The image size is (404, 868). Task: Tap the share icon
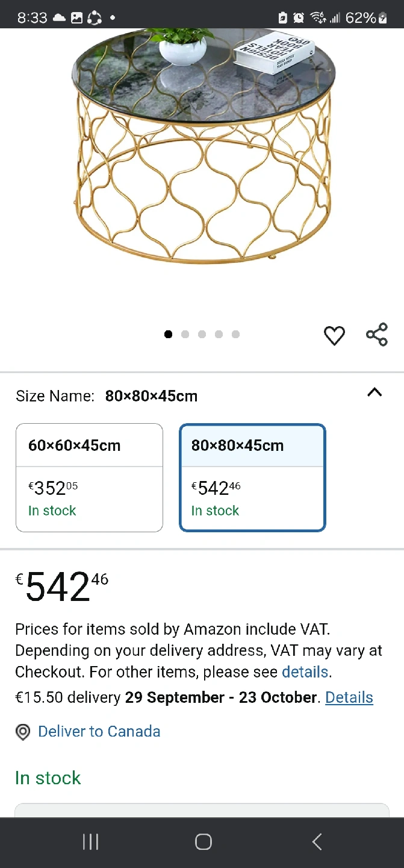point(377,335)
